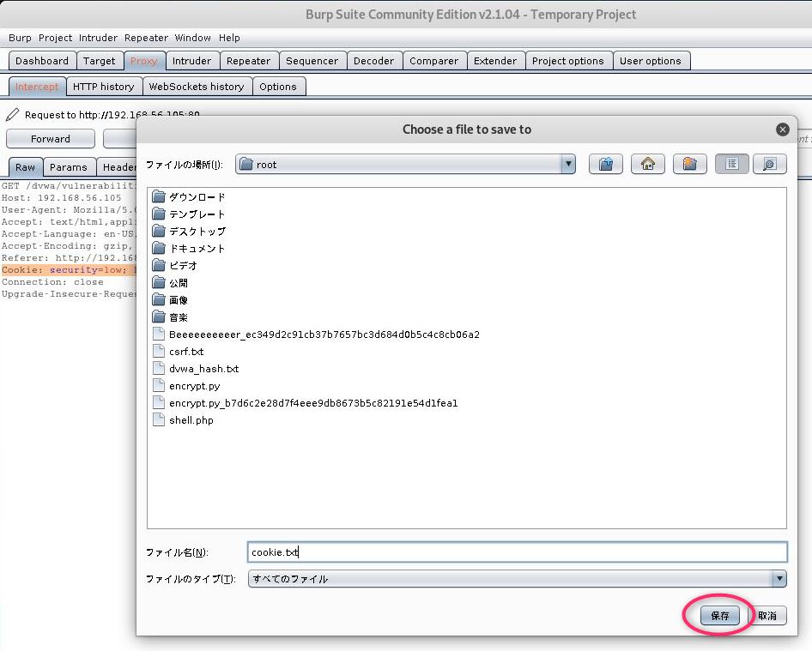Click the Host header line in request
Viewport: 812px width, 651px height.
(x=61, y=197)
